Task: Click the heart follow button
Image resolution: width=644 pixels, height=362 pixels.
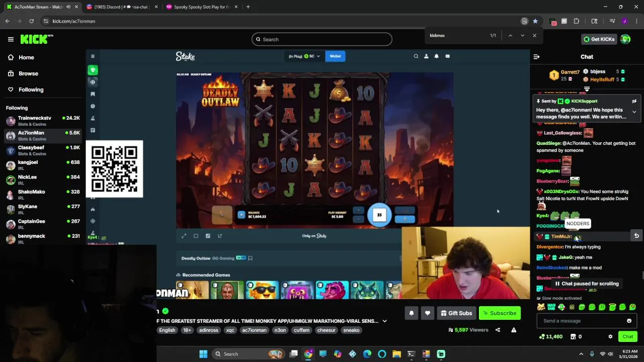Action: tap(428, 313)
